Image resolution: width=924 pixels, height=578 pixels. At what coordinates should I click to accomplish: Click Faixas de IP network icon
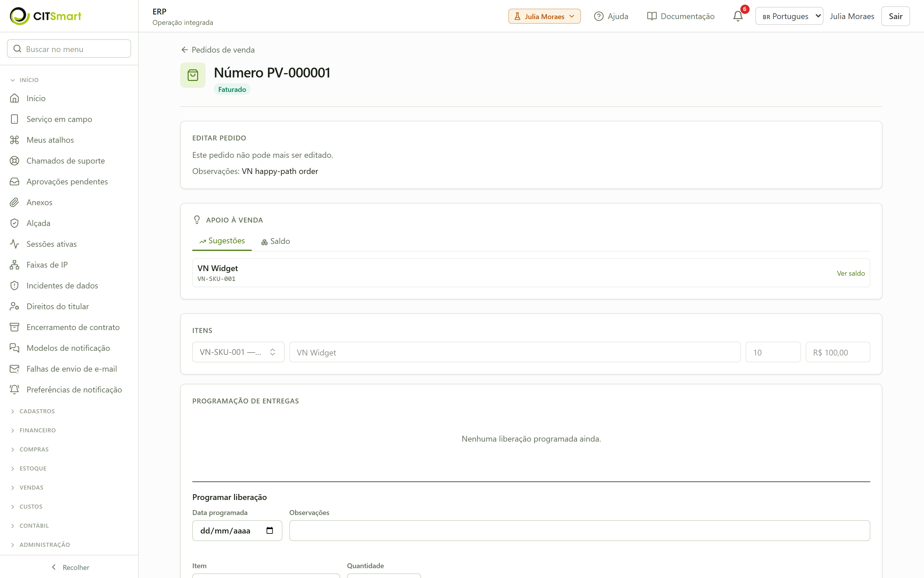click(x=14, y=265)
